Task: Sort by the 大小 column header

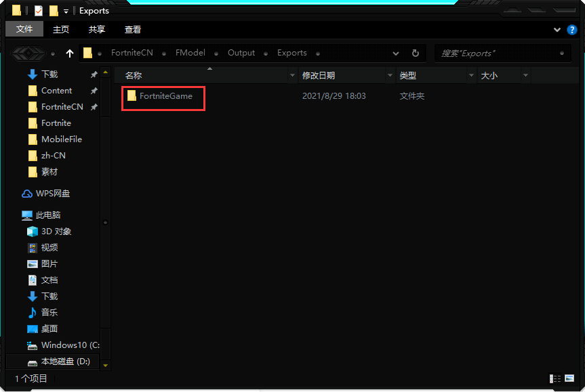Action: coord(499,76)
